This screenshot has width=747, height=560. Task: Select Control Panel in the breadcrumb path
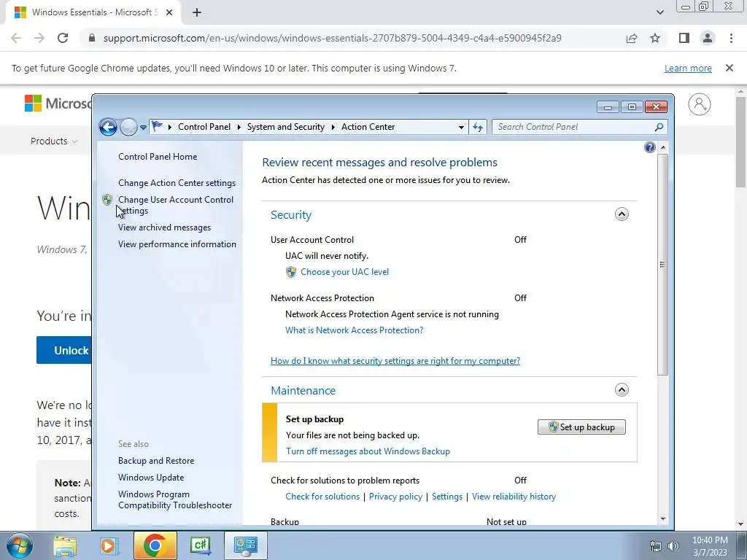pyautogui.click(x=204, y=127)
